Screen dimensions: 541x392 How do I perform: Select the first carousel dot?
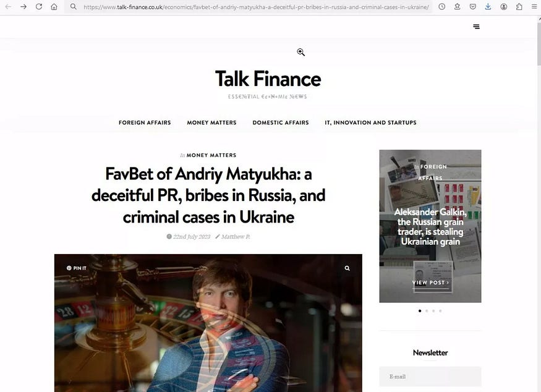click(x=420, y=311)
